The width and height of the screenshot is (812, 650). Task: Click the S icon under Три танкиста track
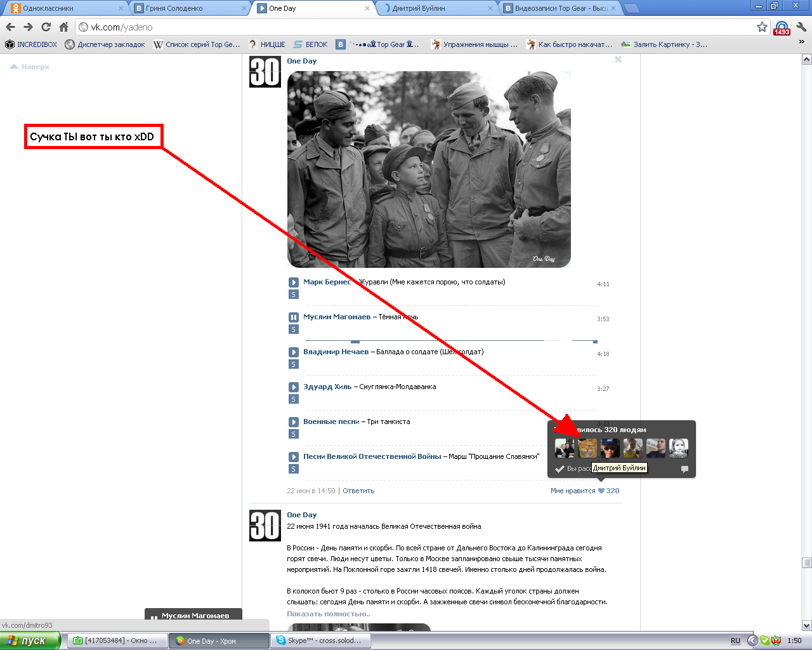pos(293,434)
